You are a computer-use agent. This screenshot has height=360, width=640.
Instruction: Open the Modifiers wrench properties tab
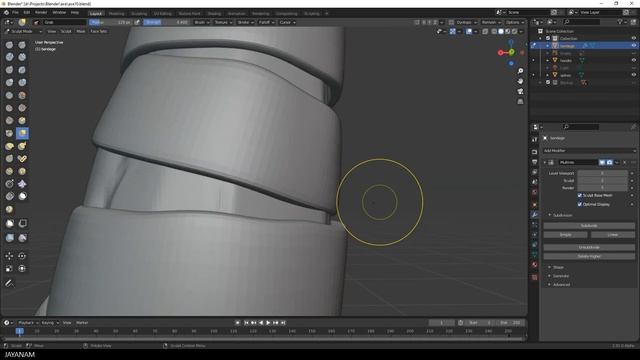(535, 215)
